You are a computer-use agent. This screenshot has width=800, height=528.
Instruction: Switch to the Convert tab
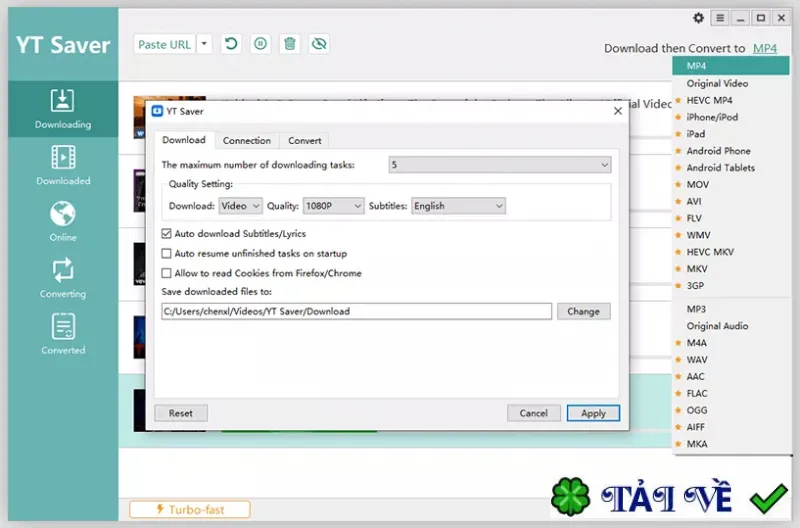coord(305,141)
